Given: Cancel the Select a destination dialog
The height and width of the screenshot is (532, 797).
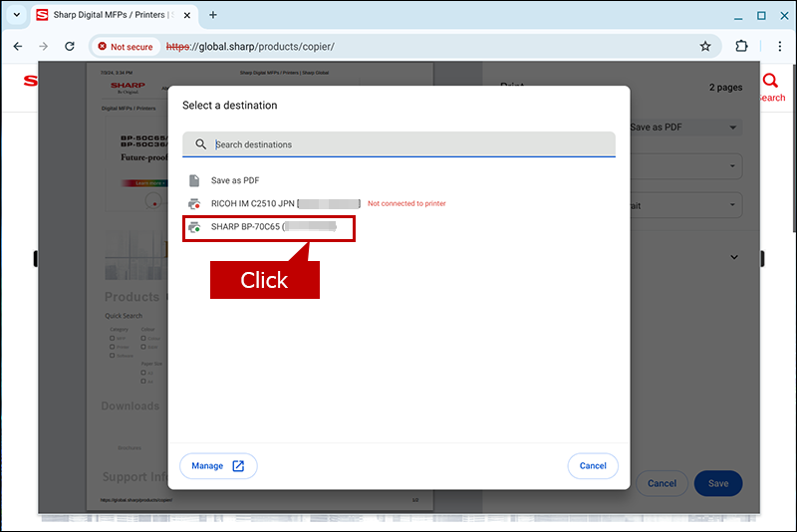Looking at the screenshot, I should (x=593, y=466).
